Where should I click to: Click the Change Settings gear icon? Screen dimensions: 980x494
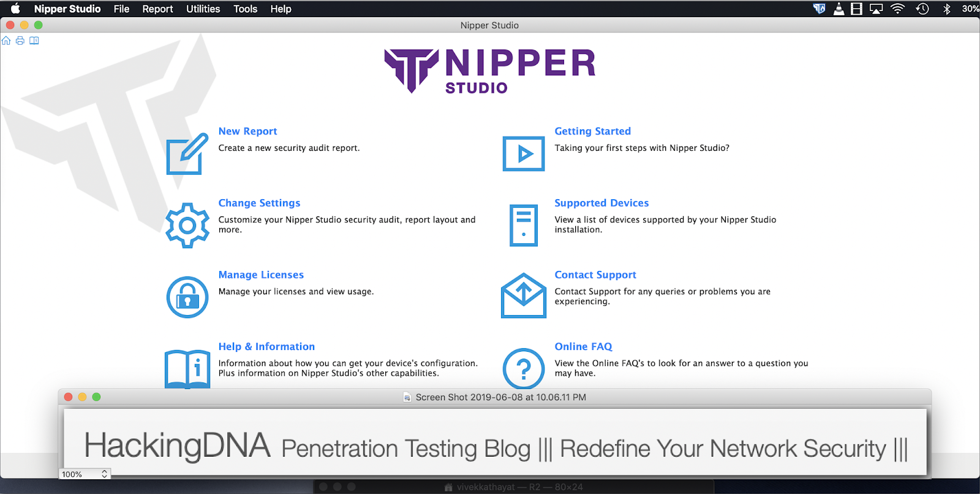point(187,226)
